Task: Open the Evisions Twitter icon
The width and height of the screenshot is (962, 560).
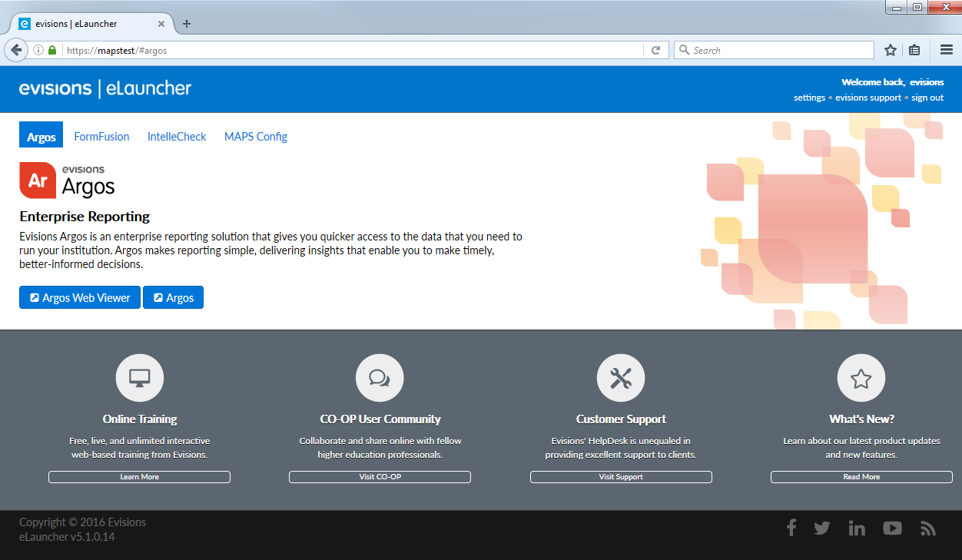Action: pyautogui.click(x=822, y=528)
